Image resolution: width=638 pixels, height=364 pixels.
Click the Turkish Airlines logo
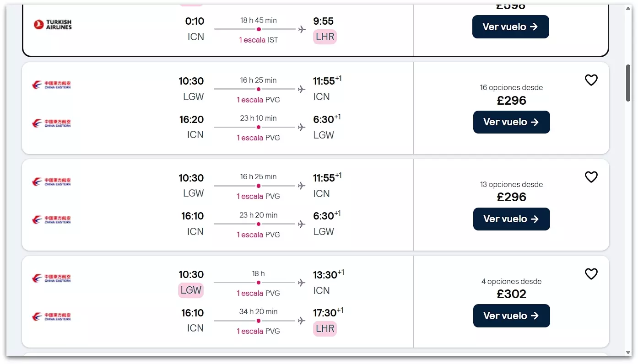point(53,24)
